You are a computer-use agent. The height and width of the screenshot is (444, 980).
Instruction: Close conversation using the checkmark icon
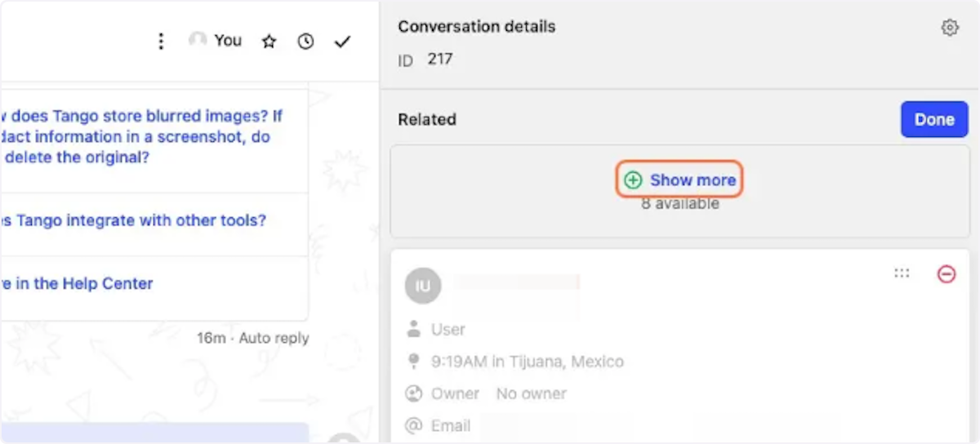pyautogui.click(x=342, y=41)
